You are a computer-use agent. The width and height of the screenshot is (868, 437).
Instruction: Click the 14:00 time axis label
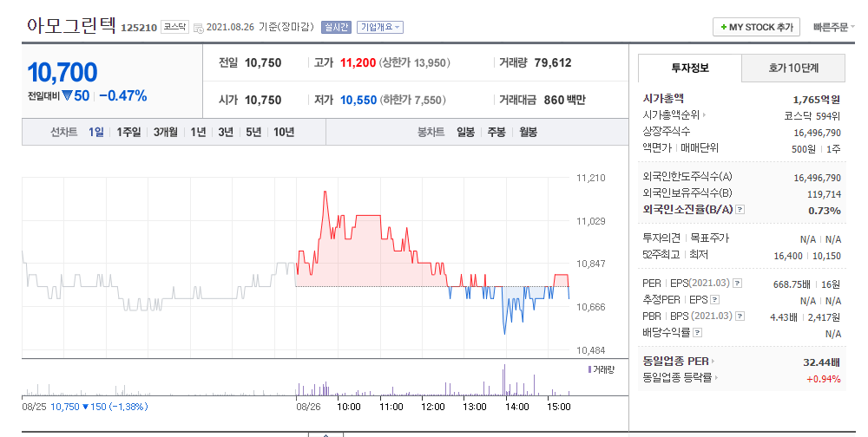tap(516, 407)
